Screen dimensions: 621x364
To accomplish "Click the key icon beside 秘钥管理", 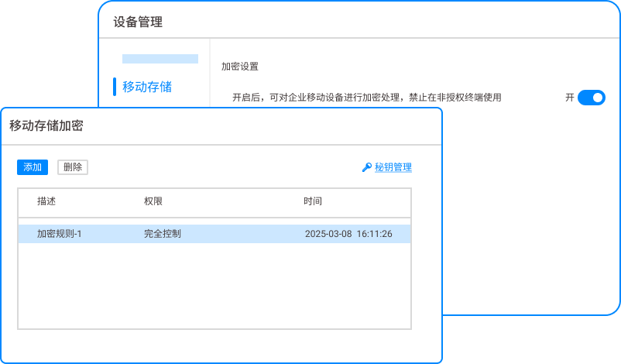I will point(367,167).
